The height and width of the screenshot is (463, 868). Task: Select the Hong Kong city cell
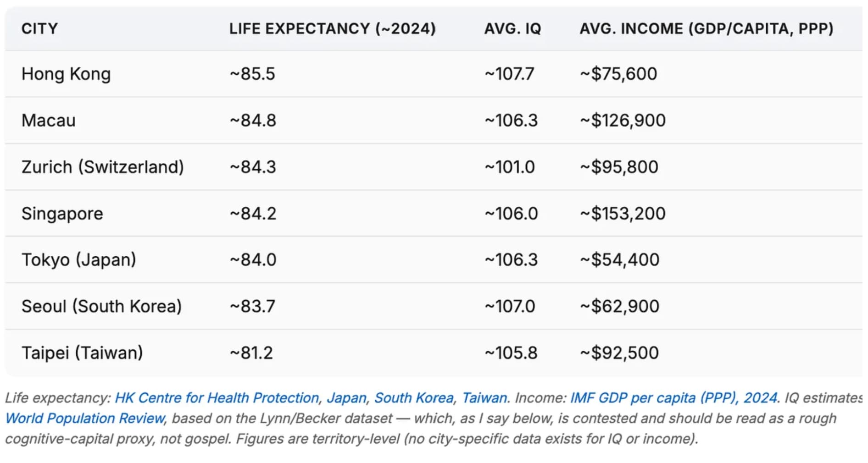point(66,74)
